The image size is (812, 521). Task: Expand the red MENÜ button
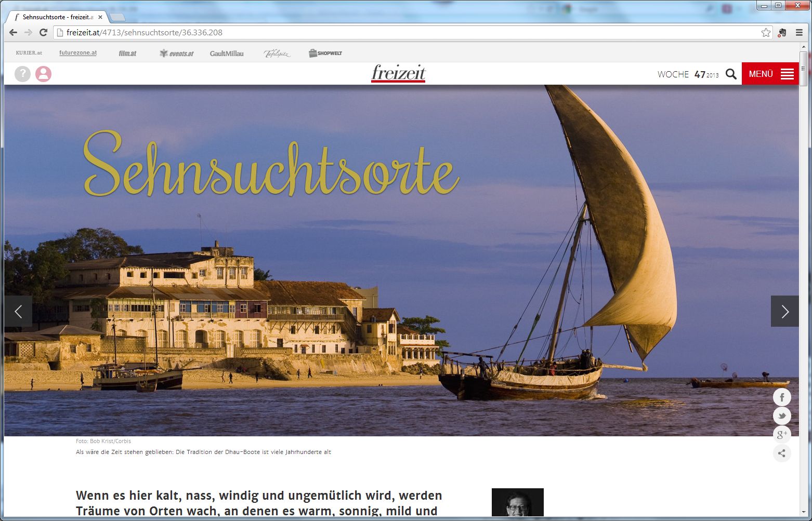click(x=770, y=74)
